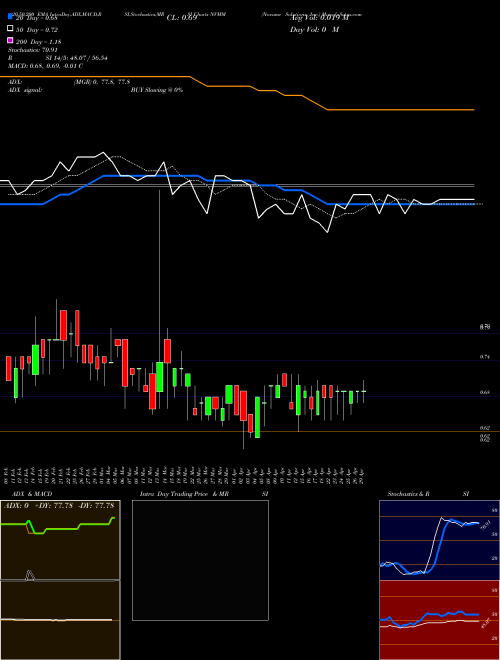This screenshot has width=500, height=660.
Task: Click the 0.68 price axis label
Action: 485,392
